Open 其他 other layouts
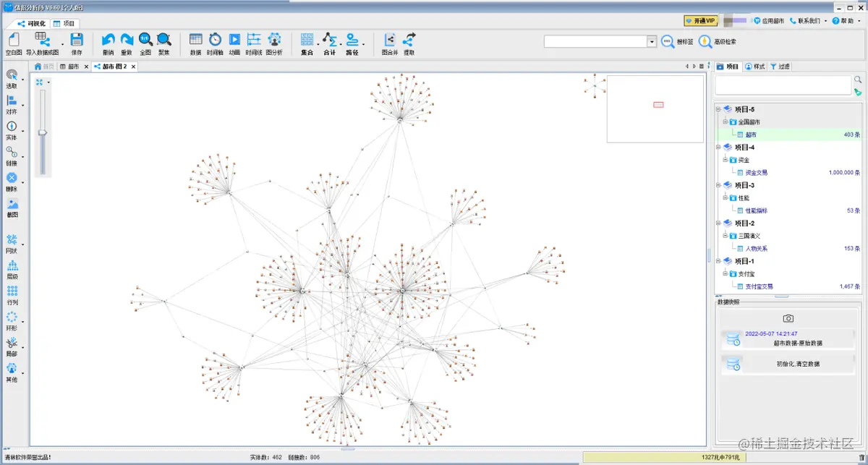Screen dimensions: 868x465 [x=12, y=373]
